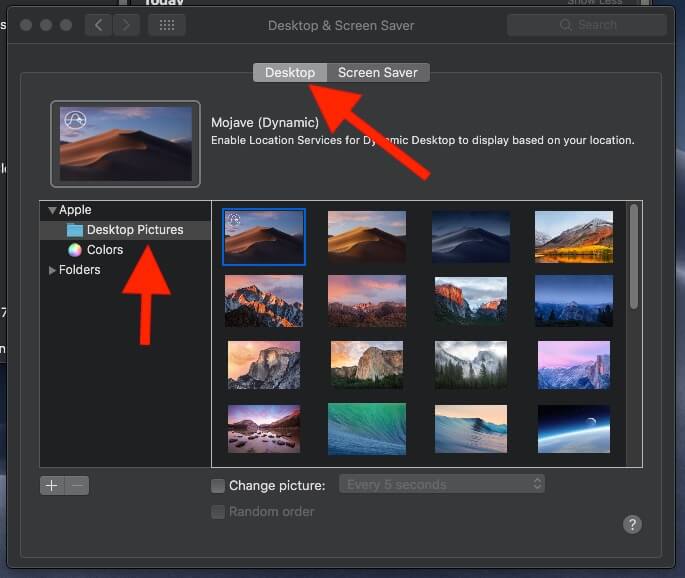Choose the Sierra sunlit peaks wallpaper thumbnail

[x=264, y=301]
